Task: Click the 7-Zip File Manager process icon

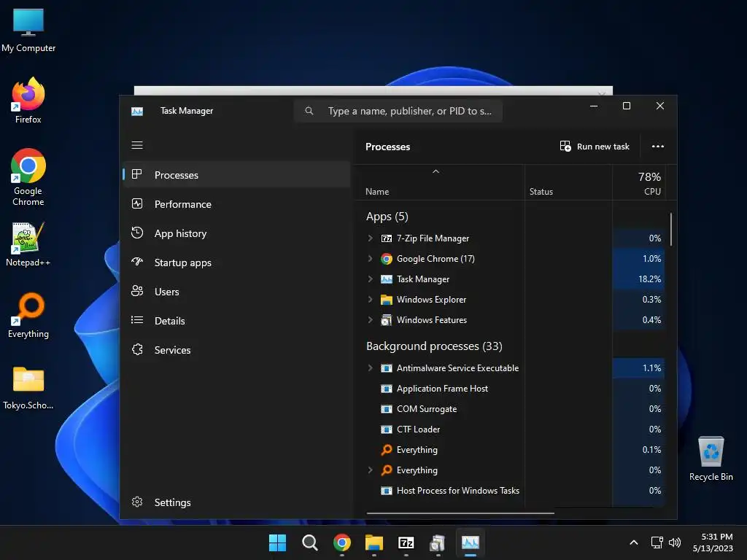Action: click(387, 238)
